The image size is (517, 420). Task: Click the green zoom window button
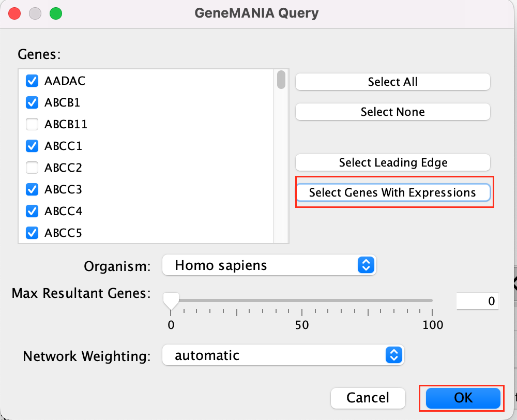pyautogui.click(x=55, y=13)
